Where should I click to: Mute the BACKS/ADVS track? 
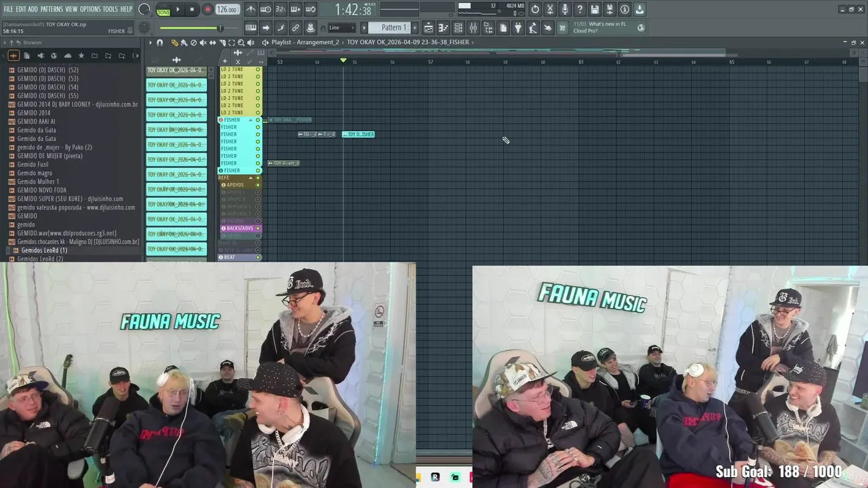(258, 228)
